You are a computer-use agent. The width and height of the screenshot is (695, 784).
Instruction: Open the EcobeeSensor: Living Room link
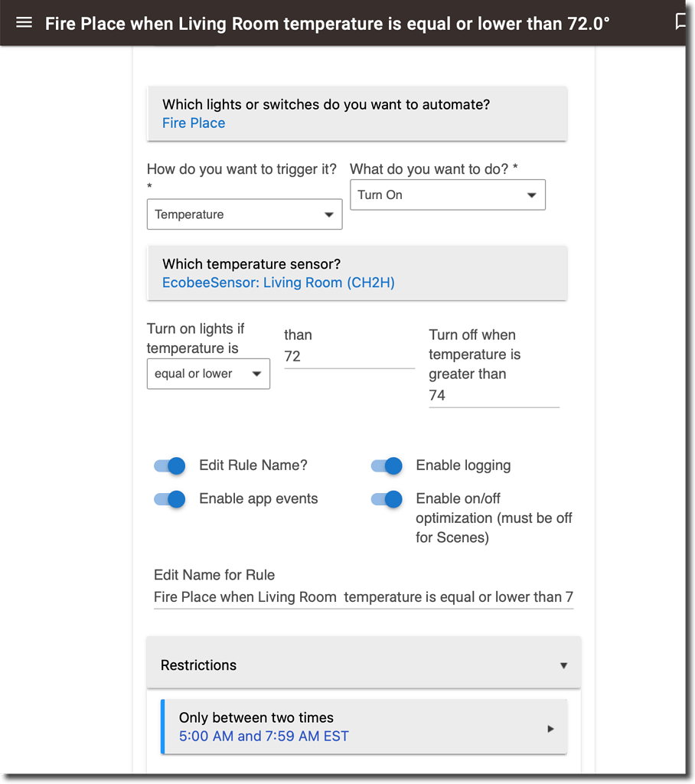279,283
